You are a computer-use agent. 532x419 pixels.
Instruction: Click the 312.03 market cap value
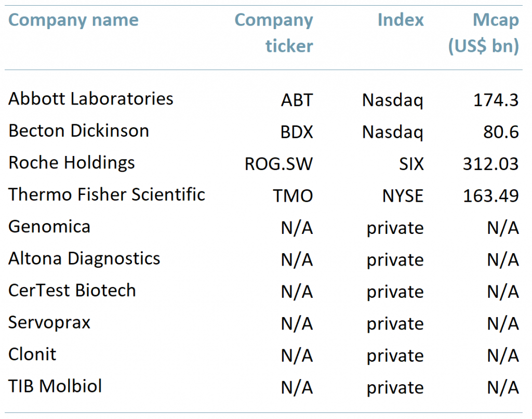[x=490, y=164]
